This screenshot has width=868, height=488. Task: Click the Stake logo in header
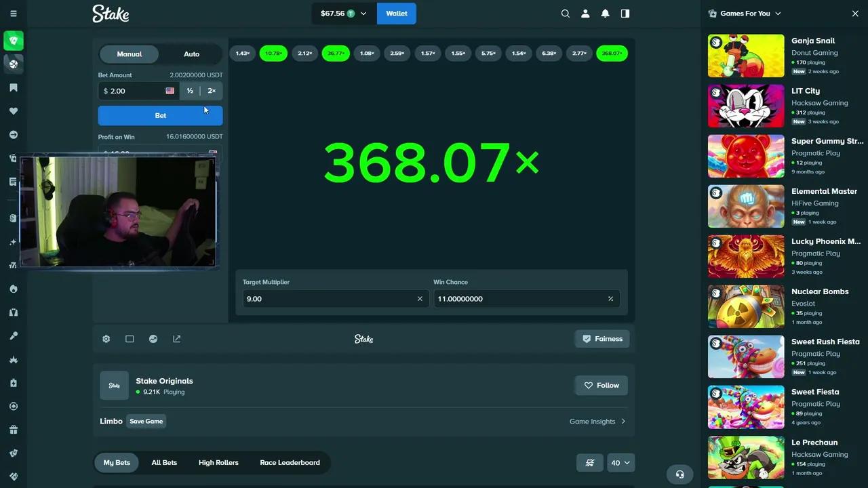[111, 14]
